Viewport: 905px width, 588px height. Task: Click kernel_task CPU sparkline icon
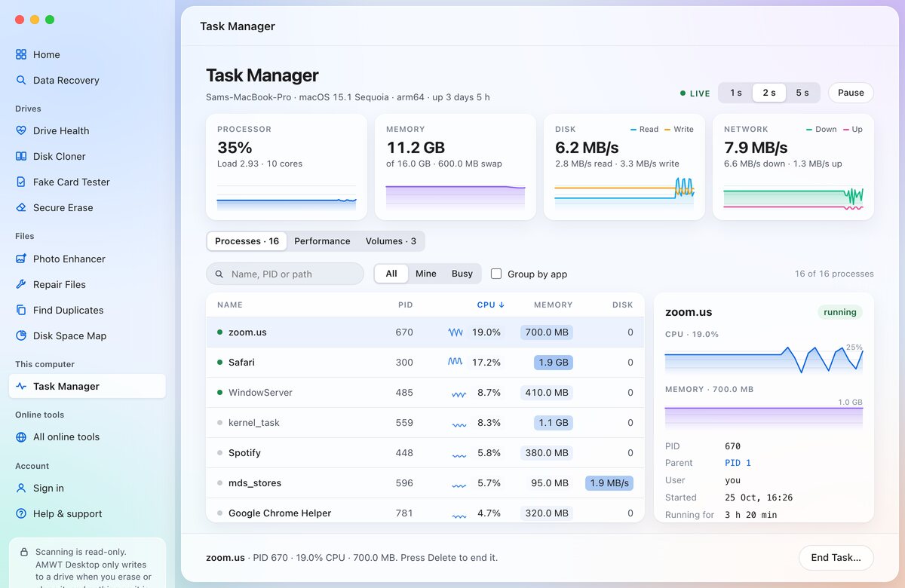click(459, 424)
